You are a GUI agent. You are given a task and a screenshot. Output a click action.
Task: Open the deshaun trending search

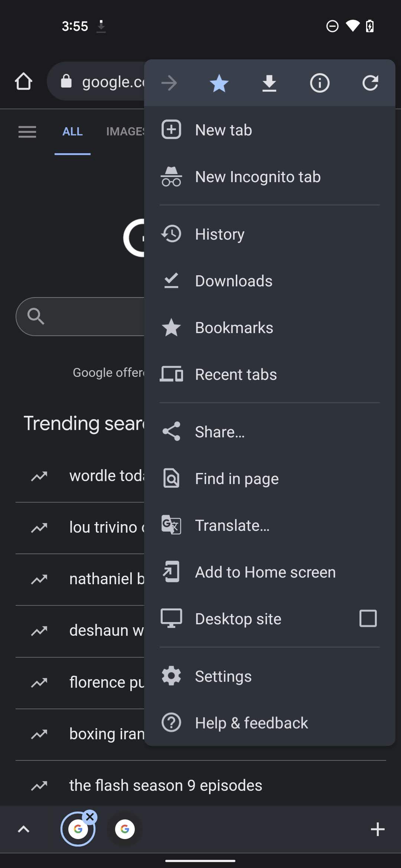pos(80,631)
